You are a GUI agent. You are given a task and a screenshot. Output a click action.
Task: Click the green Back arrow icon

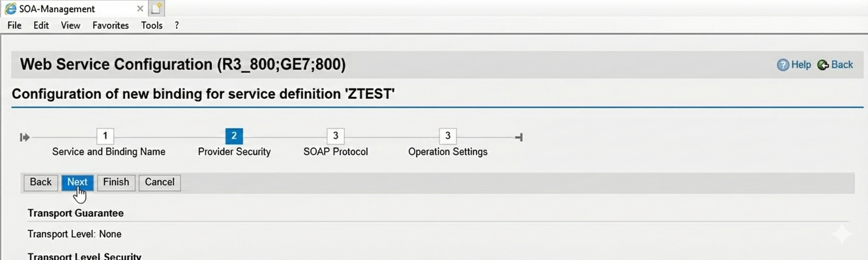[823, 65]
